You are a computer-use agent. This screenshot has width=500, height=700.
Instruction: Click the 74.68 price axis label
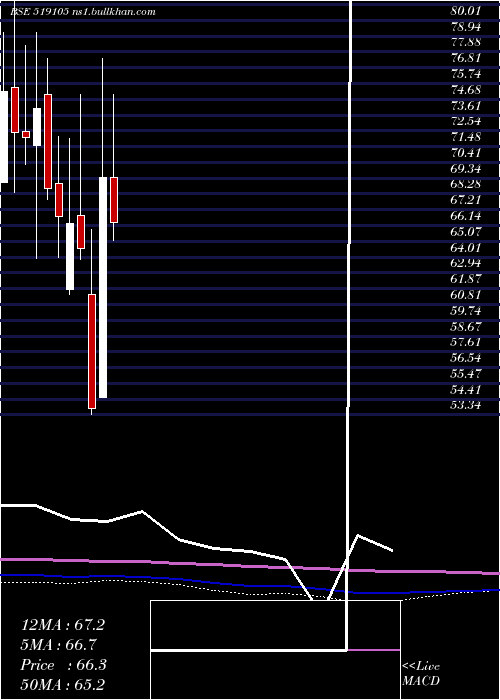466,90
